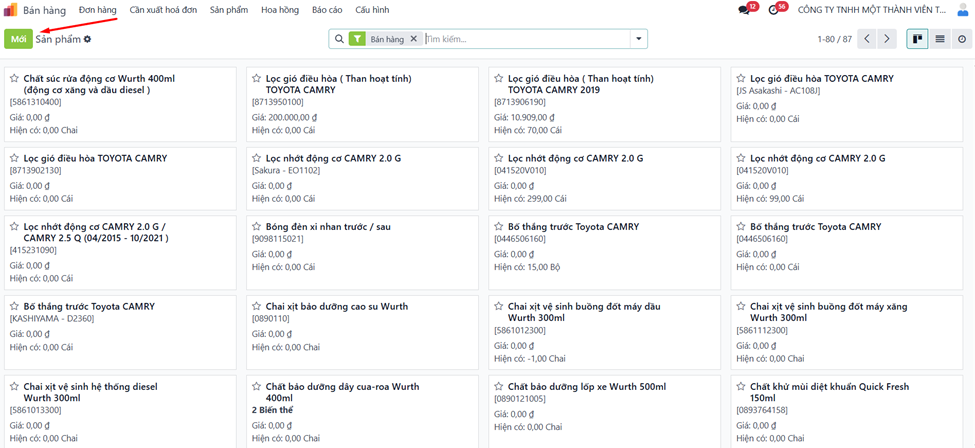Click the search magnifier icon
The image size is (975, 448).
pyautogui.click(x=339, y=39)
